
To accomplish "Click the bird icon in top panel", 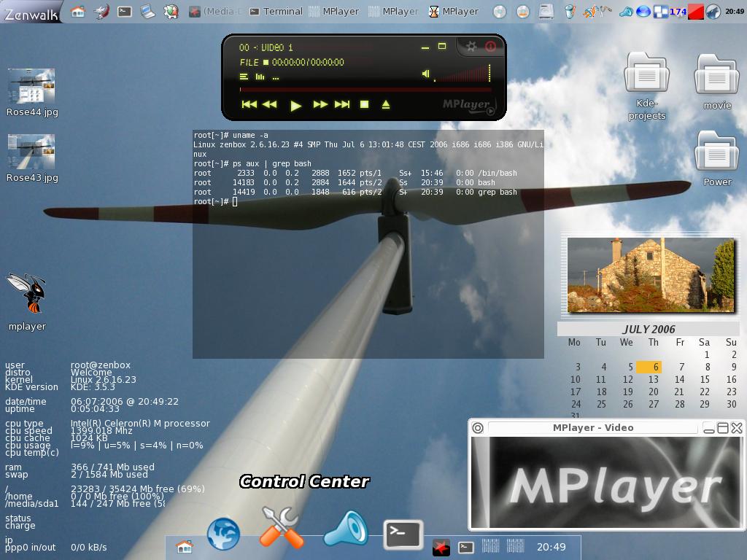I will pos(101,11).
